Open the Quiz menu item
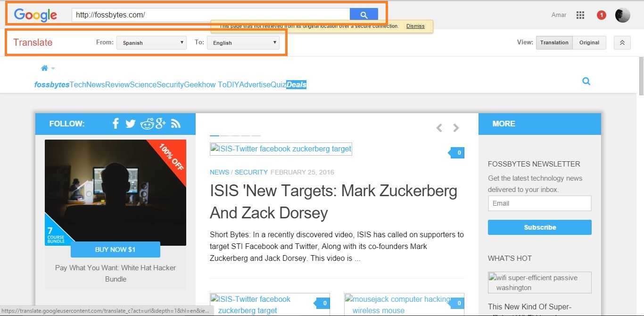Viewport: 644px width, 316px height. click(278, 84)
